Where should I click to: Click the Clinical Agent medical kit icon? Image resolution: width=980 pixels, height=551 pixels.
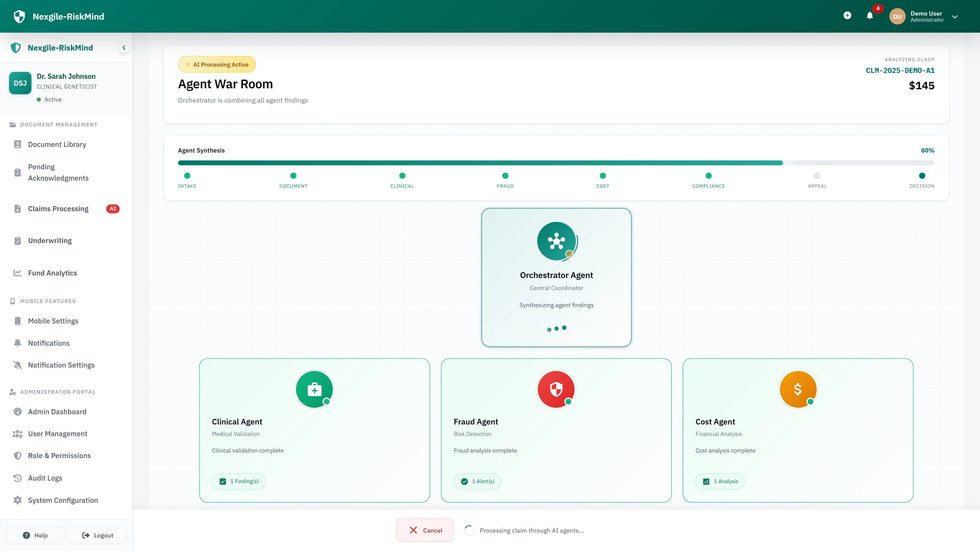coord(314,389)
